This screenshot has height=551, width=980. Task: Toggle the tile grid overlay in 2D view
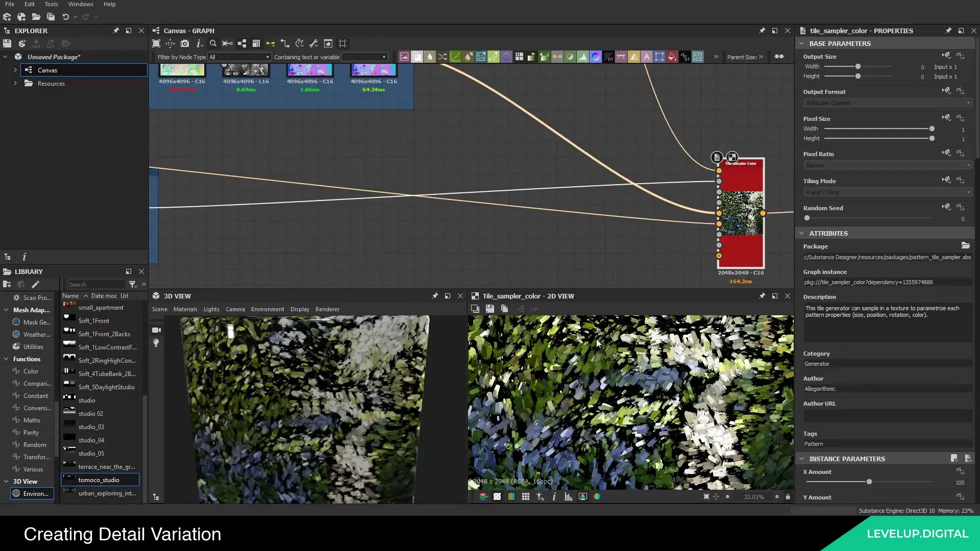526,496
